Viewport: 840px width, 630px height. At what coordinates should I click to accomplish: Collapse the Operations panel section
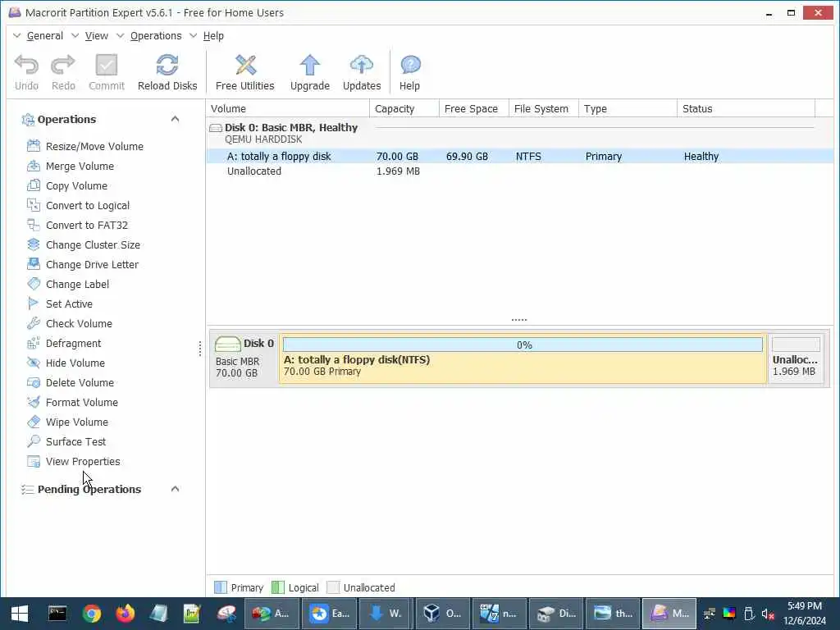click(x=175, y=119)
